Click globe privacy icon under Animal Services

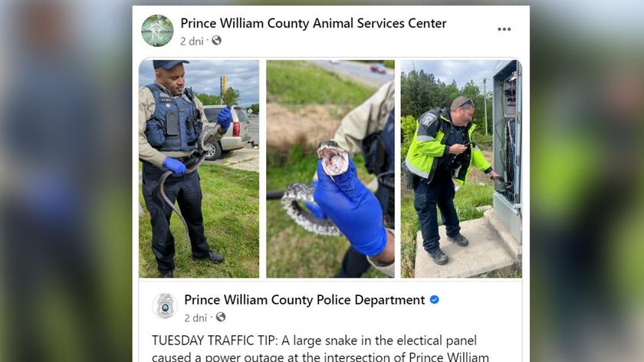pos(216,41)
